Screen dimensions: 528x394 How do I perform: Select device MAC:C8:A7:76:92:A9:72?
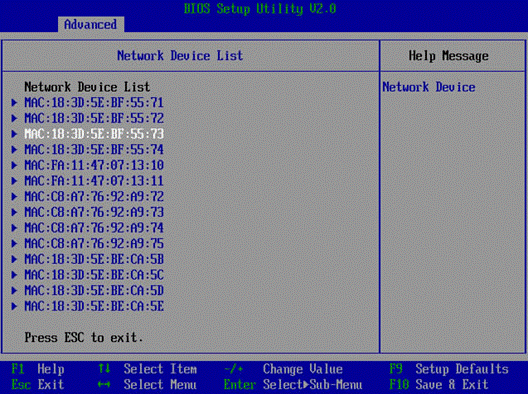94,196
